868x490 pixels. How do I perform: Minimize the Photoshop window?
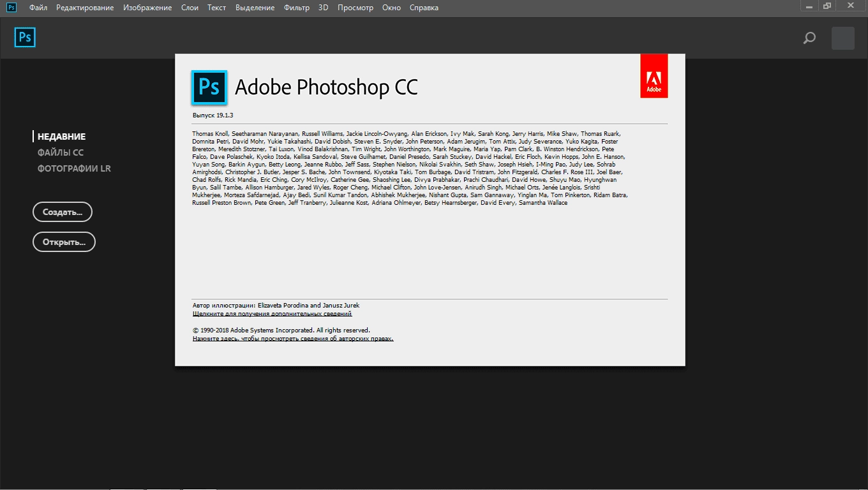tap(810, 5)
